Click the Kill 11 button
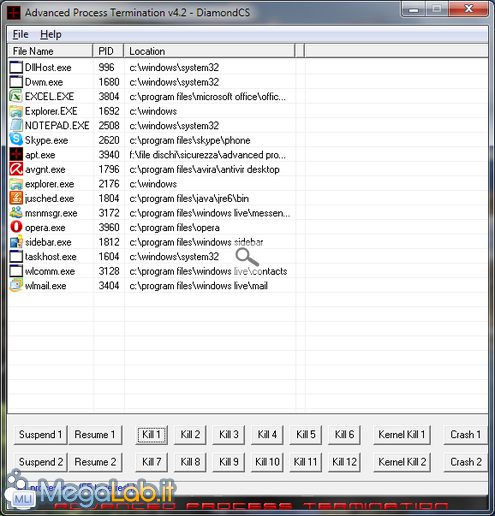This screenshot has height=516, width=495. 306,462
